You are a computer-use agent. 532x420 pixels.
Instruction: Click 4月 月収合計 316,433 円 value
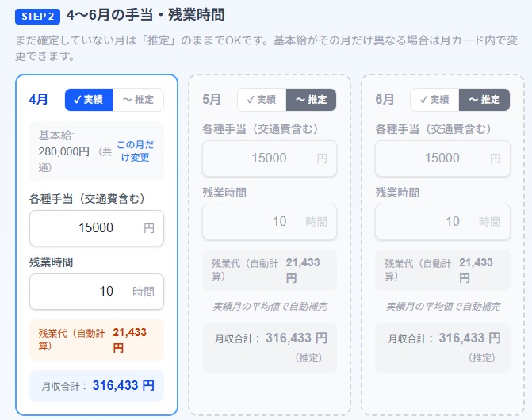124,385
